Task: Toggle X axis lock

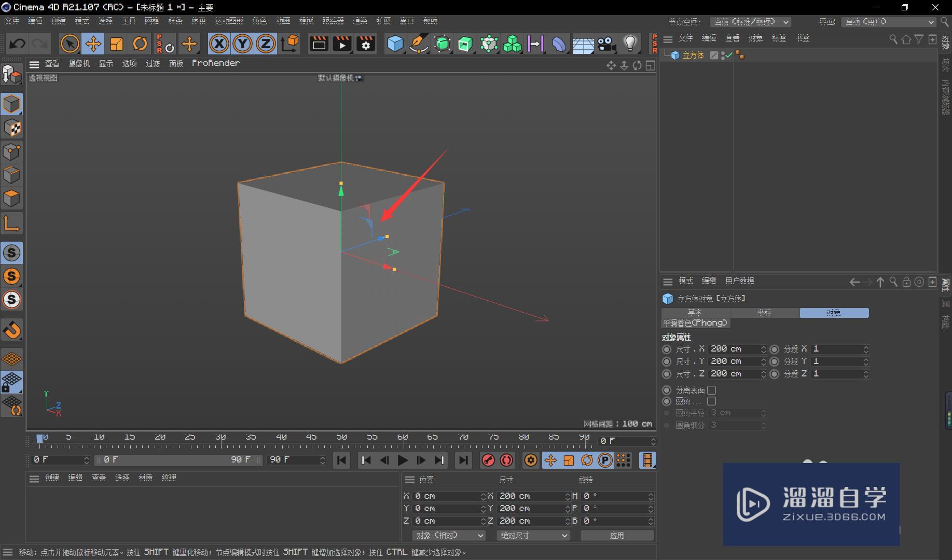Action: click(219, 44)
